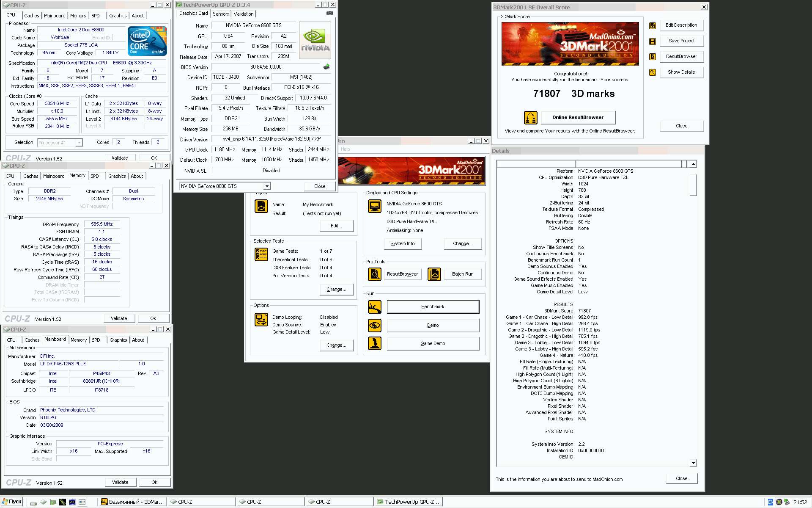Click the Online ResultBrowser button

[x=578, y=118]
